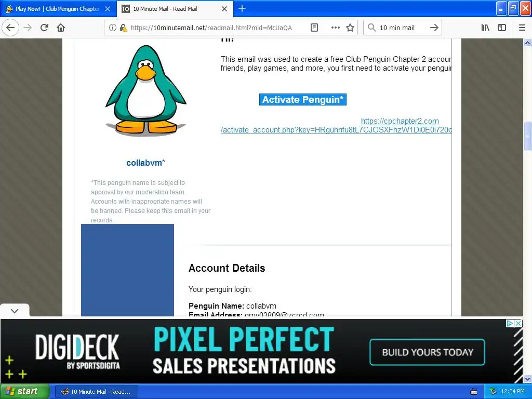Open the cpchapter2.com activation link
The width and height of the screenshot is (532, 399).
click(336, 126)
